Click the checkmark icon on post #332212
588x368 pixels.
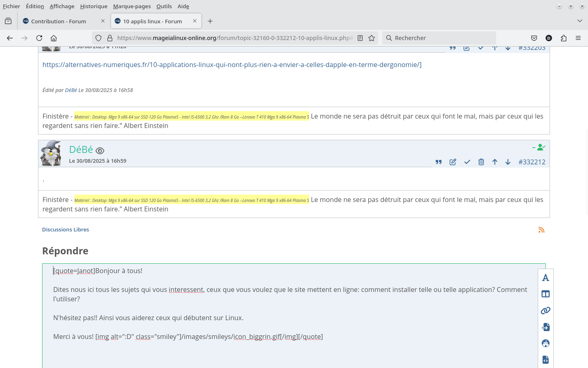467,162
